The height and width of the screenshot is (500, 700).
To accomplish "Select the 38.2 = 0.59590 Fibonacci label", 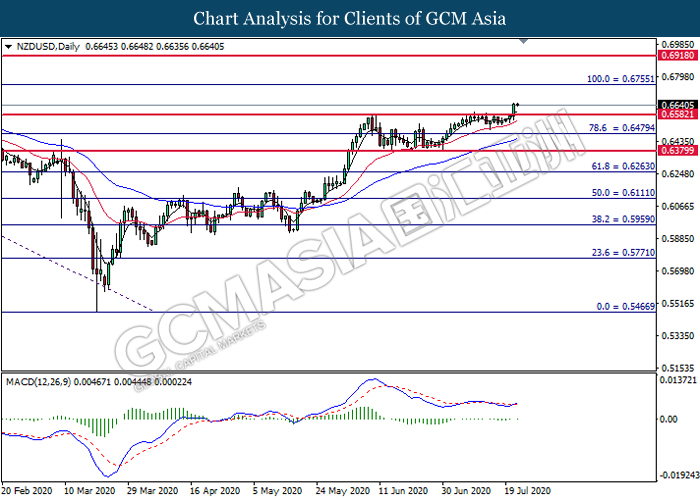I will 619,217.
